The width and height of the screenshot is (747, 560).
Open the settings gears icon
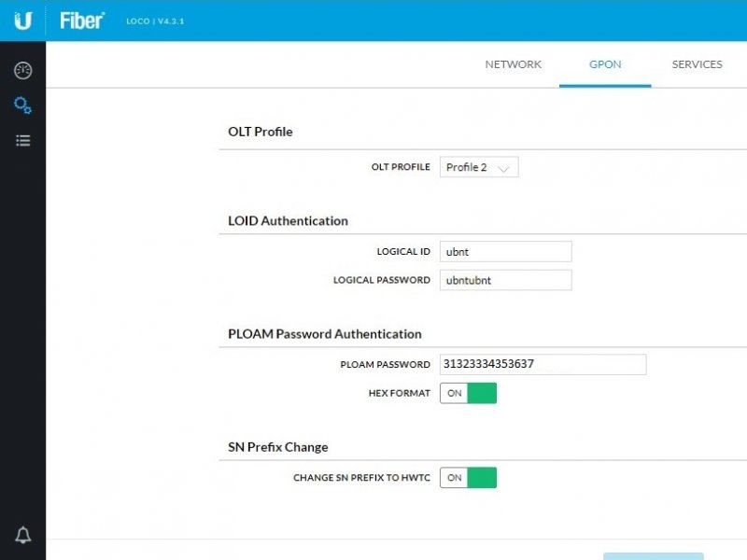tap(22, 105)
